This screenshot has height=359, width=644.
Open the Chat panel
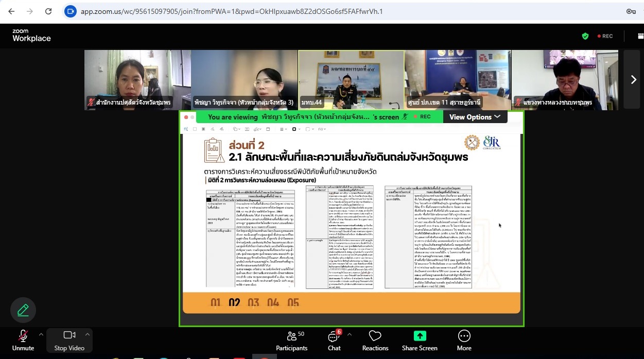coord(334,340)
